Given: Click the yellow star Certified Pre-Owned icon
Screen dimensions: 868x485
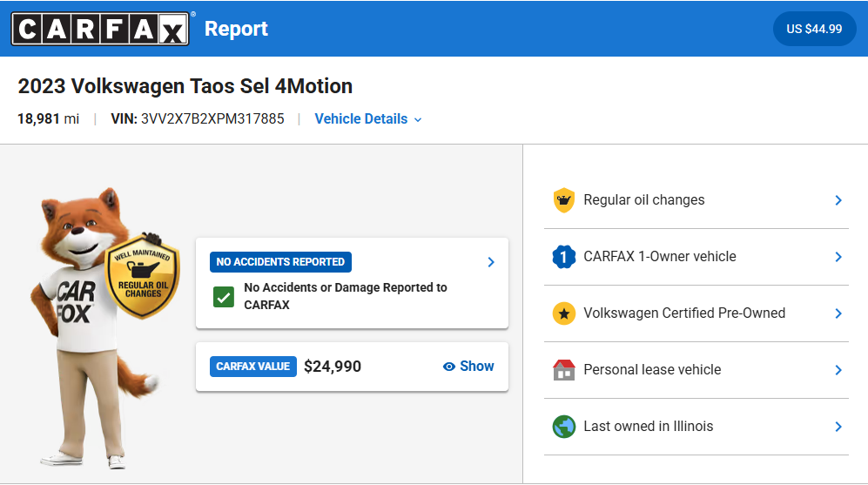Looking at the screenshot, I should [564, 313].
